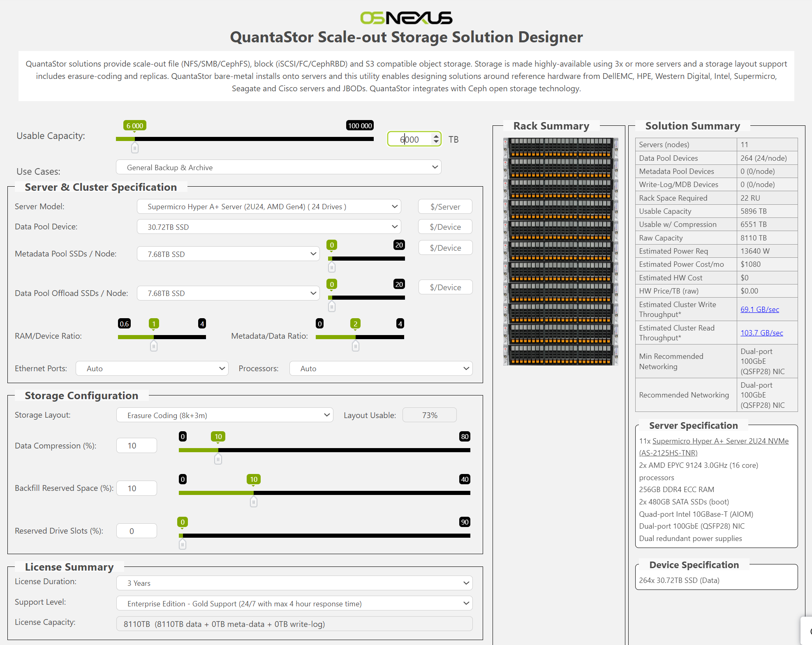The width and height of the screenshot is (812, 645).
Task: Click the Metadata/Data Ratio slider handle
Action: [356, 347]
